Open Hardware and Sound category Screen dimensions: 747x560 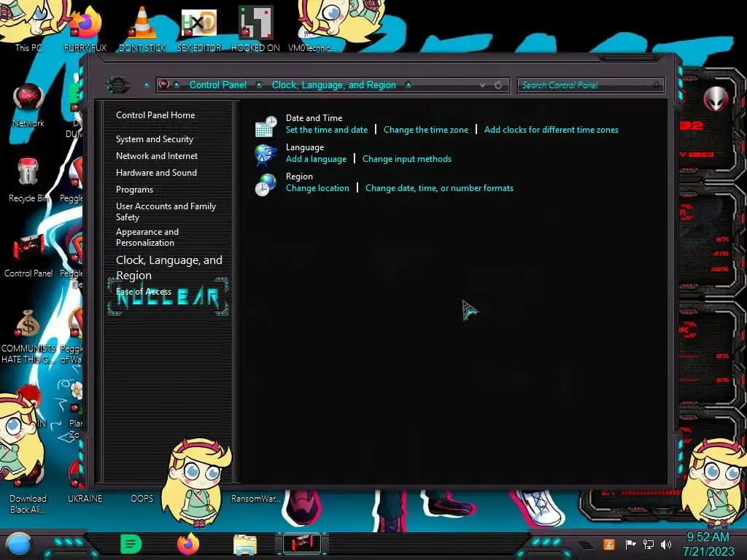point(156,172)
